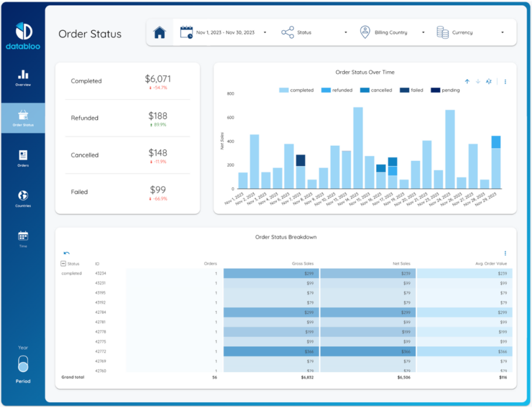
Task: Switch the Year/Period slider control
Action: (23, 364)
